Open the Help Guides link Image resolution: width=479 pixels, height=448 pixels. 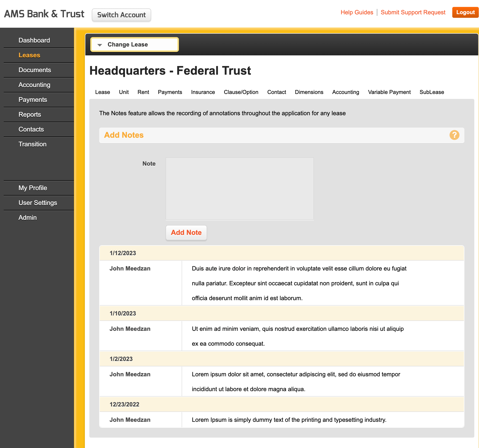click(357, 12)
